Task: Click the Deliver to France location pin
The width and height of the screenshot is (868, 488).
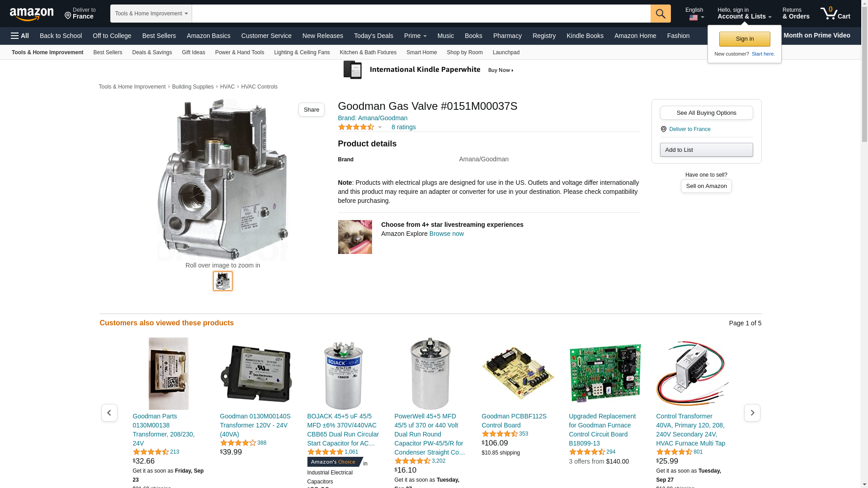Action: point(68,16)
